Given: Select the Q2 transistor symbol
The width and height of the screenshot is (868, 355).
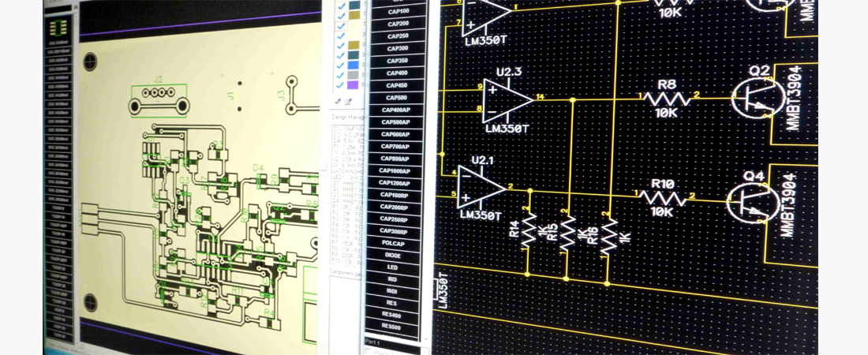Looking at the screenshot, I should [x=754, y=97].
